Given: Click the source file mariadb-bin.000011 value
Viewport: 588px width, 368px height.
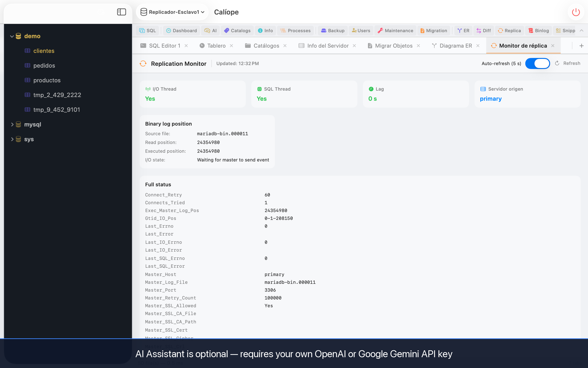Looking at the screenshot, I should [222, 134].
